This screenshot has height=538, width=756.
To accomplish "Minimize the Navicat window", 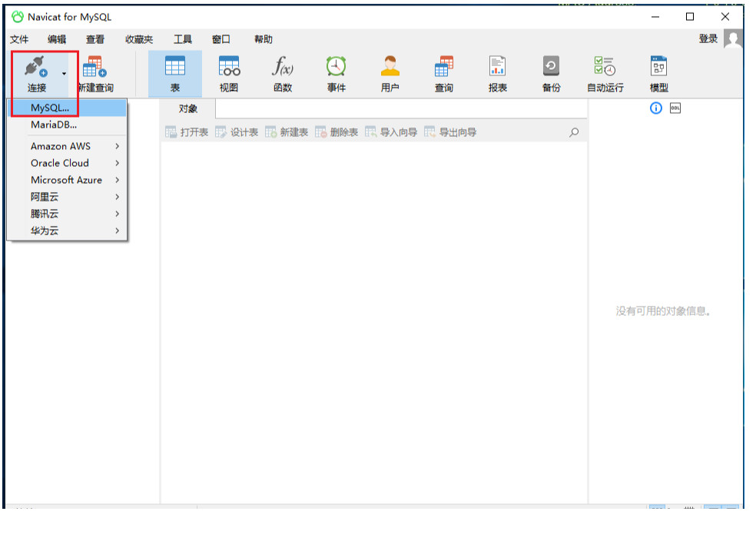I will click(655, 17).
